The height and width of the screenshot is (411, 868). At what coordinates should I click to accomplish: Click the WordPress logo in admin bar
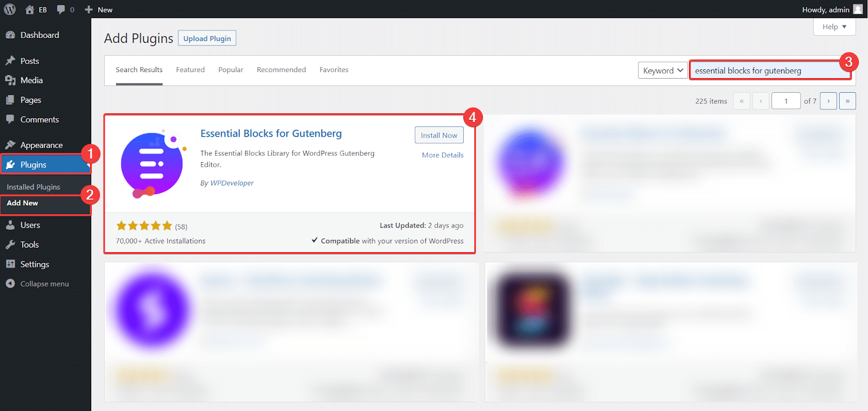10,9
